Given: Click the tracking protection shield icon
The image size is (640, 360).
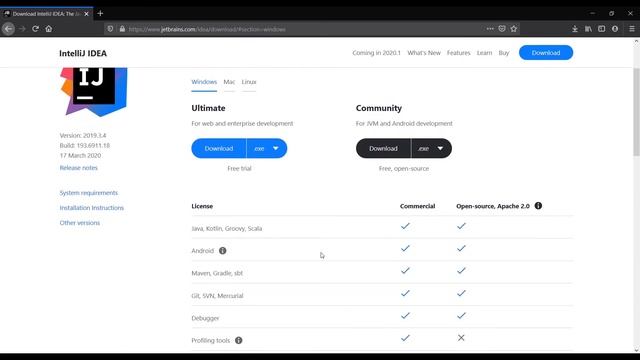Looking at the screenshot, I should 110,29.
